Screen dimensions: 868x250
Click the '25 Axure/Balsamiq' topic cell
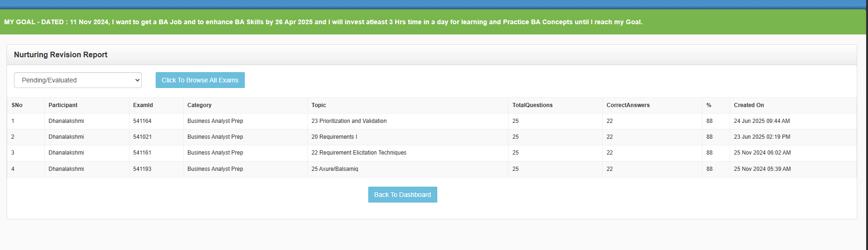click(335, 169)
